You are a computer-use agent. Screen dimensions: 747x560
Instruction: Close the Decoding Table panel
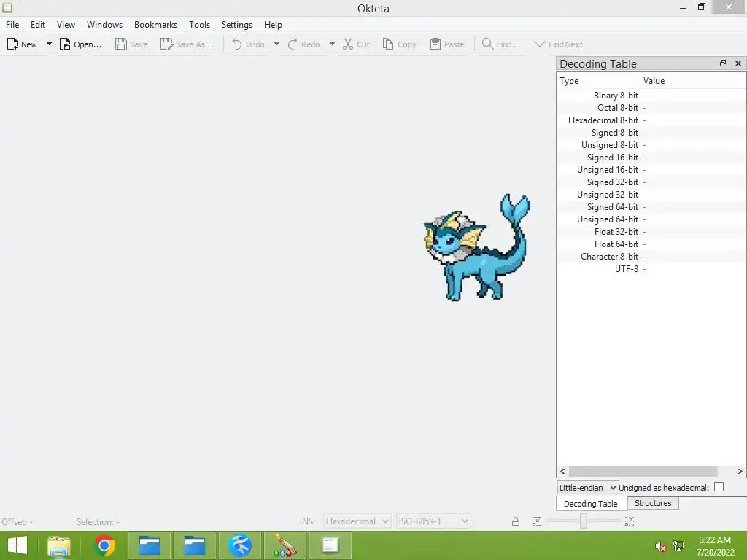pyautogui.click(x=738, y=63)
